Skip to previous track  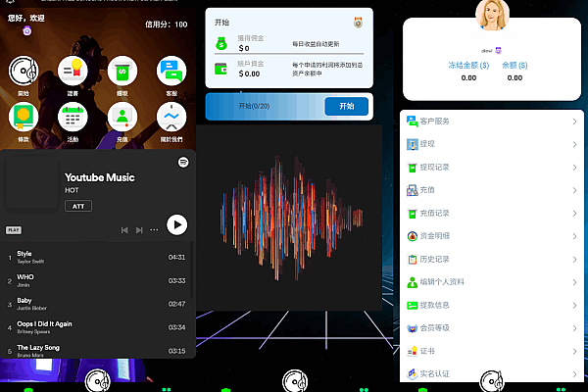[x=124, y=230]
